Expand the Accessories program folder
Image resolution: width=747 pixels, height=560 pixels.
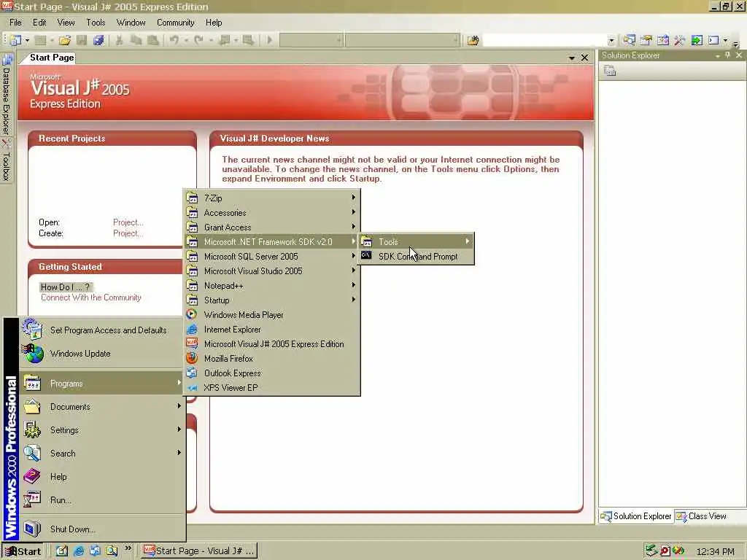coord(271,213)
